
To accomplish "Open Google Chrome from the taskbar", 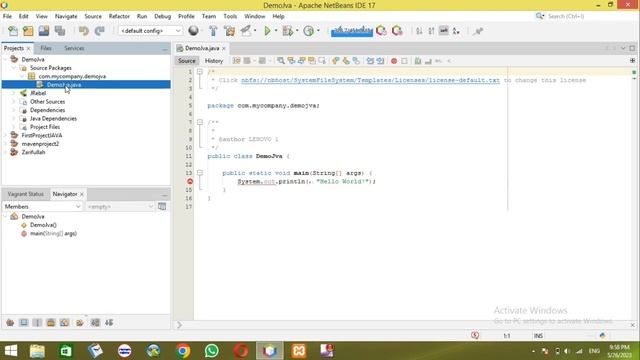I will click(183, 351).
